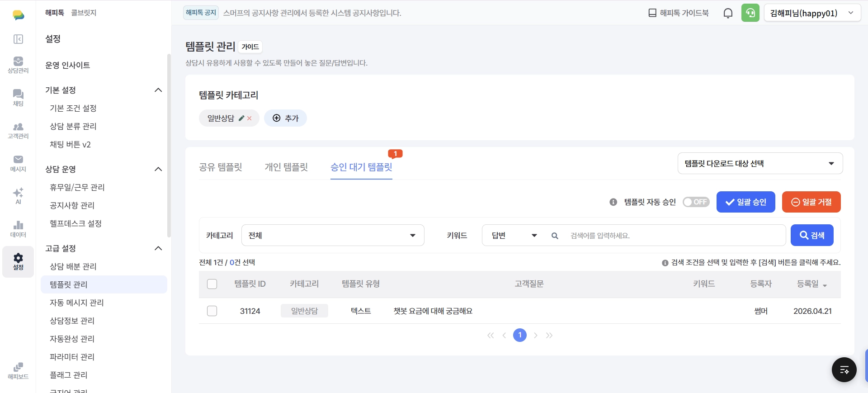Open 상담관리 in left rail
Image resolution: width=868 pixels, height=393 pixels.
click(18, 65)
